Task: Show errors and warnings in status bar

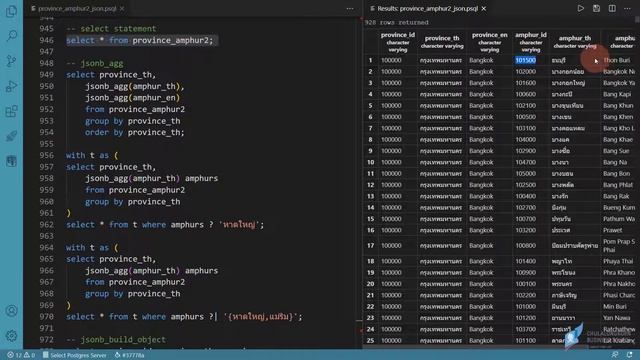Action: 21,355
